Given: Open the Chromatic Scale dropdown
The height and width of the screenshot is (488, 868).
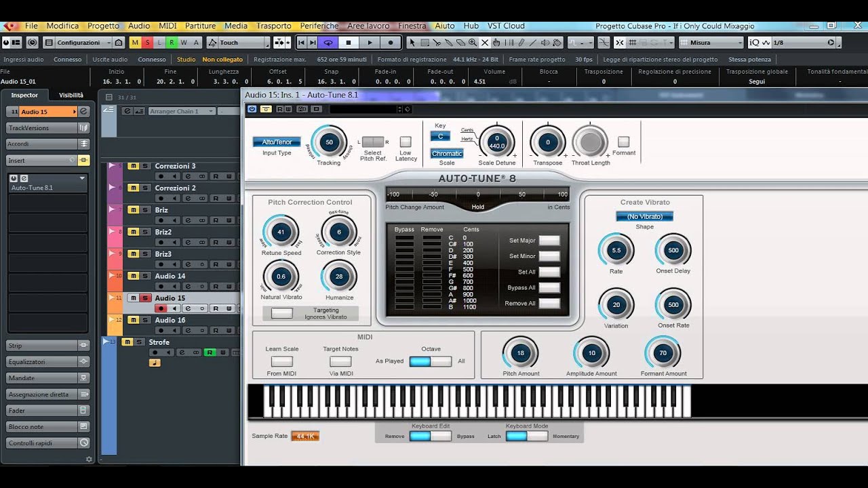Looking at the screenshot, I should pos(448,153).
